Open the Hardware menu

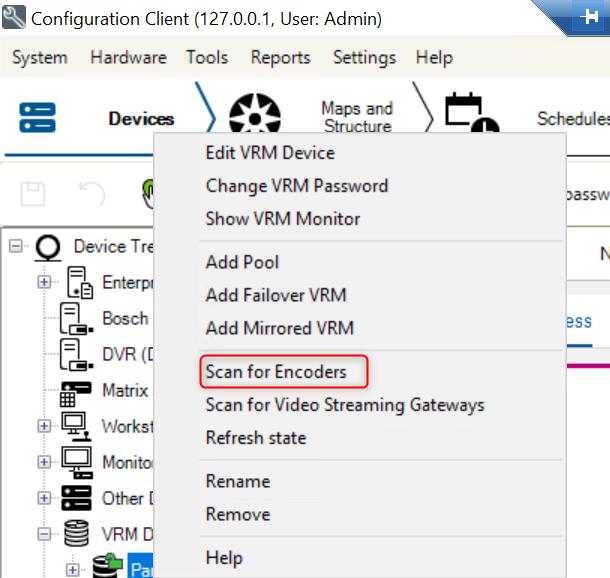pos(128,58)
